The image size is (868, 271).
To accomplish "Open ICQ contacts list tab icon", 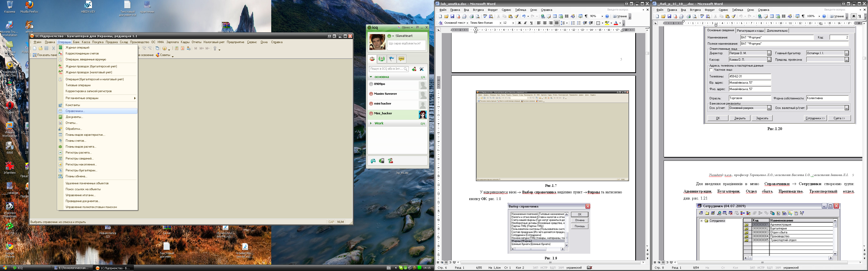I will (x=372, y=59).
